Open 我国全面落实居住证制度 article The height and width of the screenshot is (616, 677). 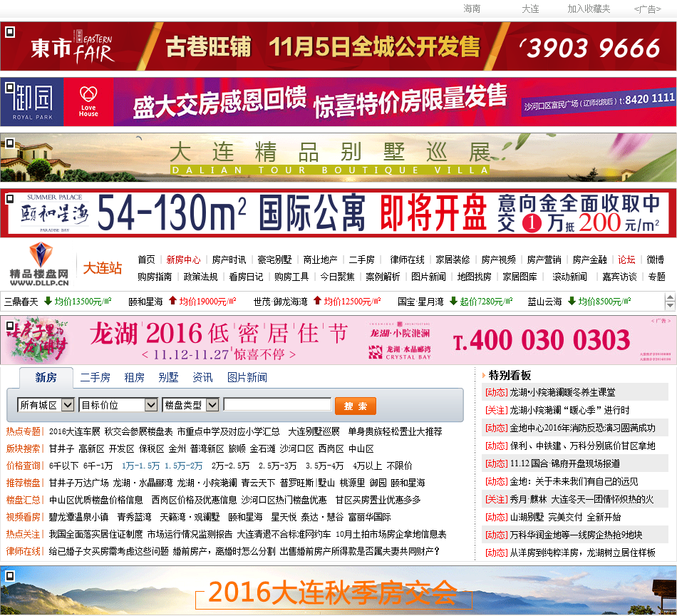click(x=96, y=534)
